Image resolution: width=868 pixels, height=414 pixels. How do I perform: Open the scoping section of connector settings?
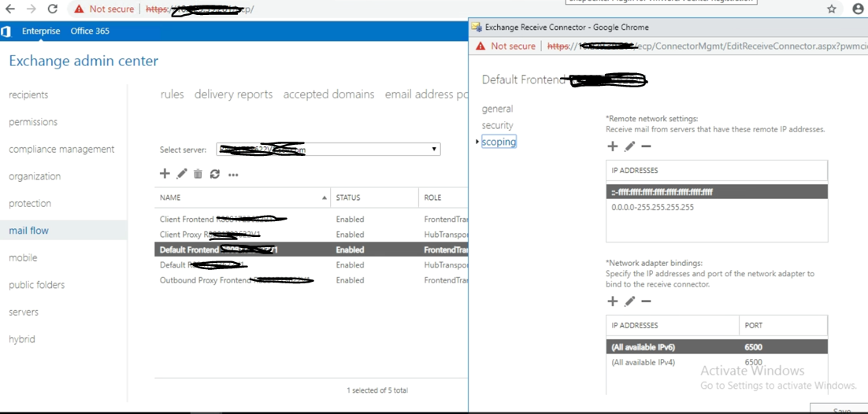click(x=499, y=142)
